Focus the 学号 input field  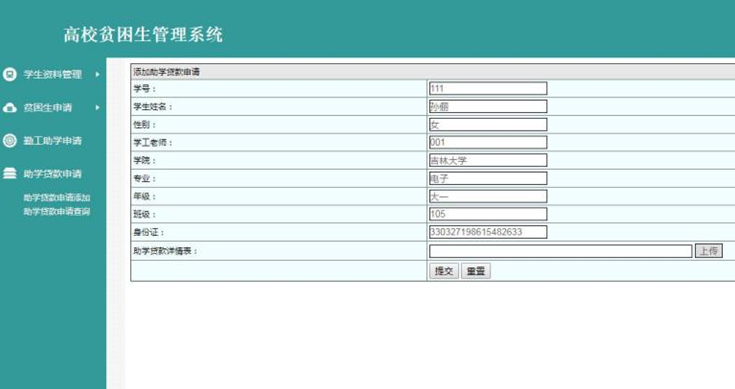pyautogui.click(x=488, y=88)
